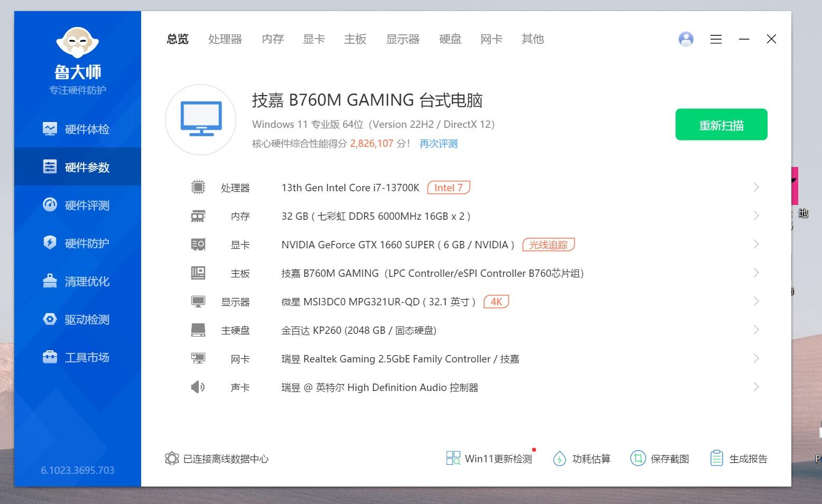Image resolution: width=822 pixels, height=504 pixels.
Task: Switch to the 总览 tab
Action: click(178, 39)
